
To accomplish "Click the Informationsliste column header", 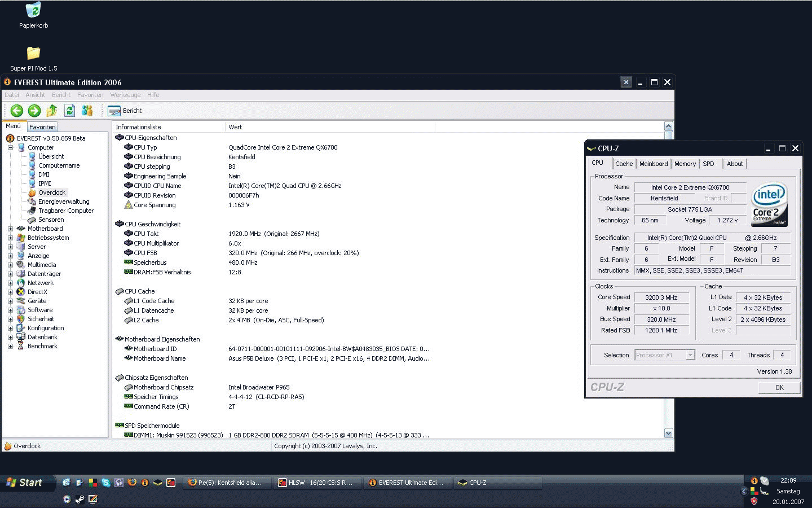I will [169, 127].
